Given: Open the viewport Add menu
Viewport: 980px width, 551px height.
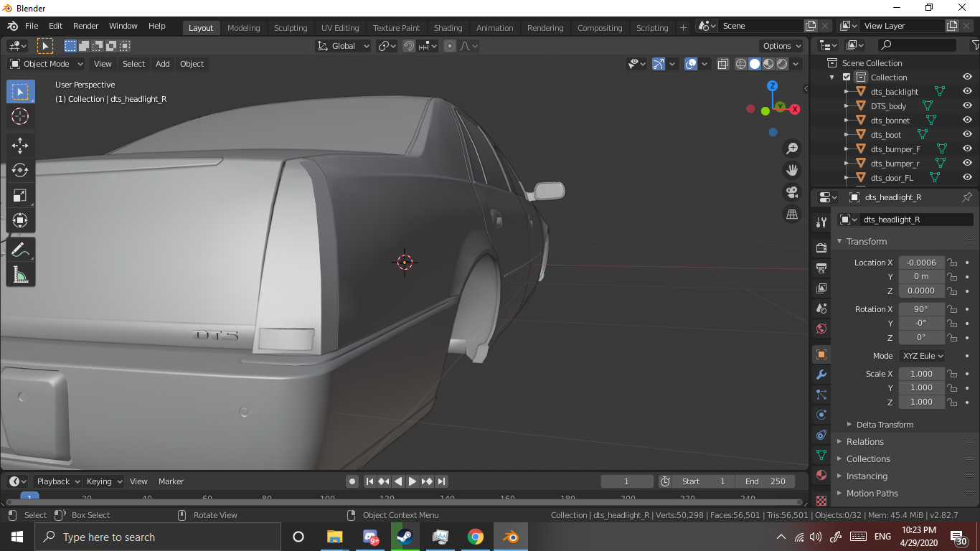Looking at the screenshot, I should pyautogui.click(x=163, y=64).
